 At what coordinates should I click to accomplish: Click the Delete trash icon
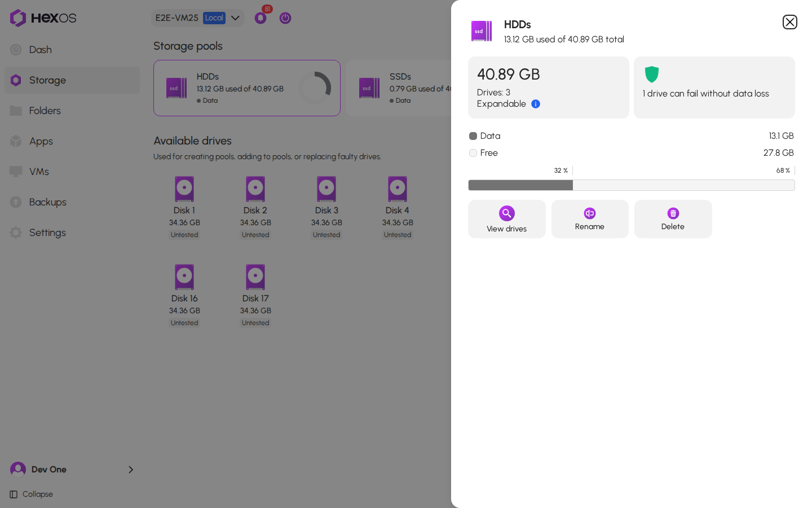click(x=673, y=213)
